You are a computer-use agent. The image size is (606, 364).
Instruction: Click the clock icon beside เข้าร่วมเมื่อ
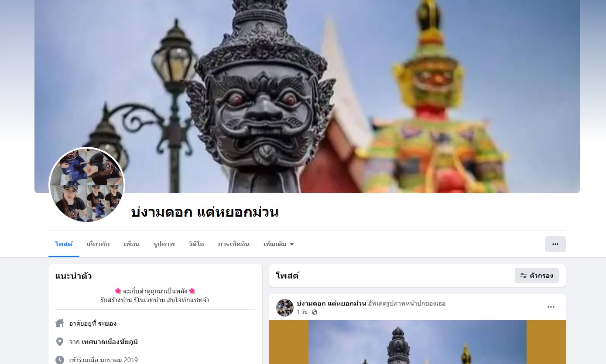coord(60,360)
